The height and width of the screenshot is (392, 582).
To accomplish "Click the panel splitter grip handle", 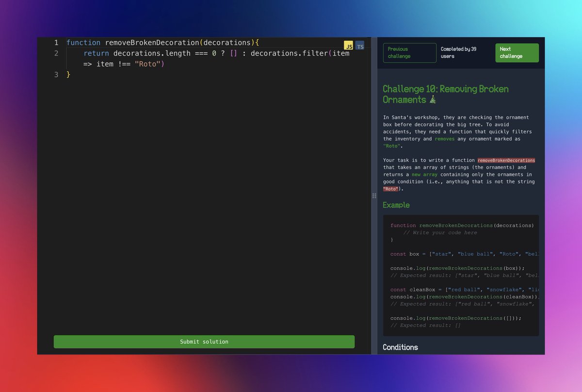I will pos(374,196).
